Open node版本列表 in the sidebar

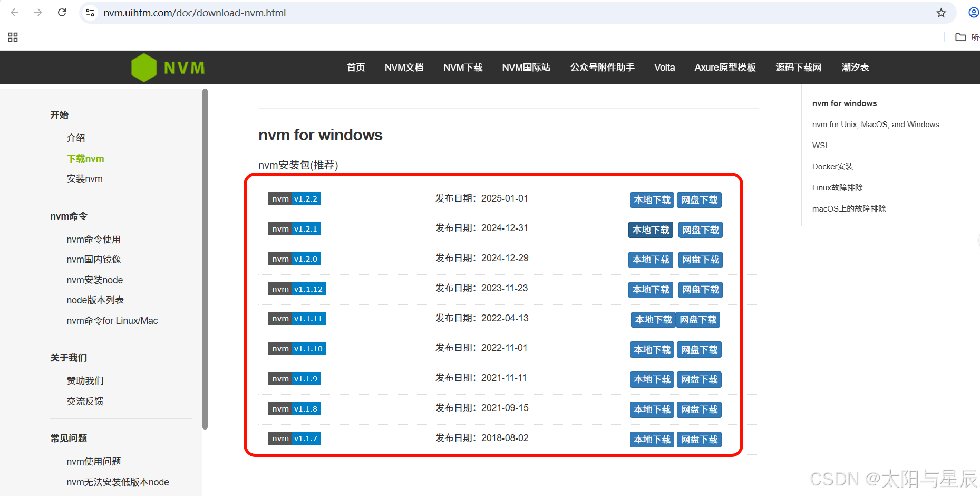[95, 300]
